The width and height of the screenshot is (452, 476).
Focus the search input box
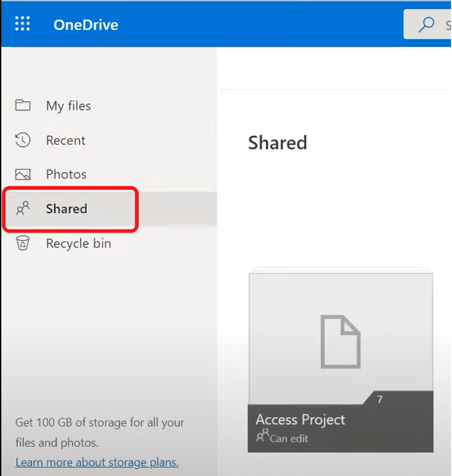coord(427,24)
